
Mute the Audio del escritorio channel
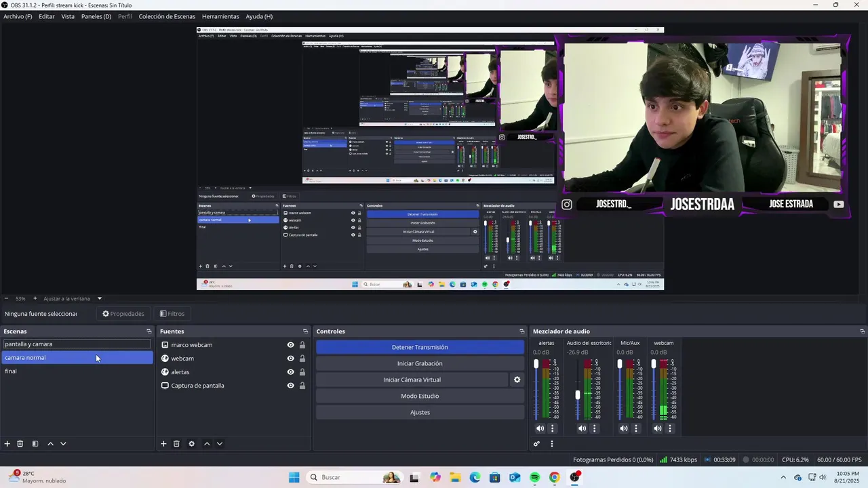[582, 428]
